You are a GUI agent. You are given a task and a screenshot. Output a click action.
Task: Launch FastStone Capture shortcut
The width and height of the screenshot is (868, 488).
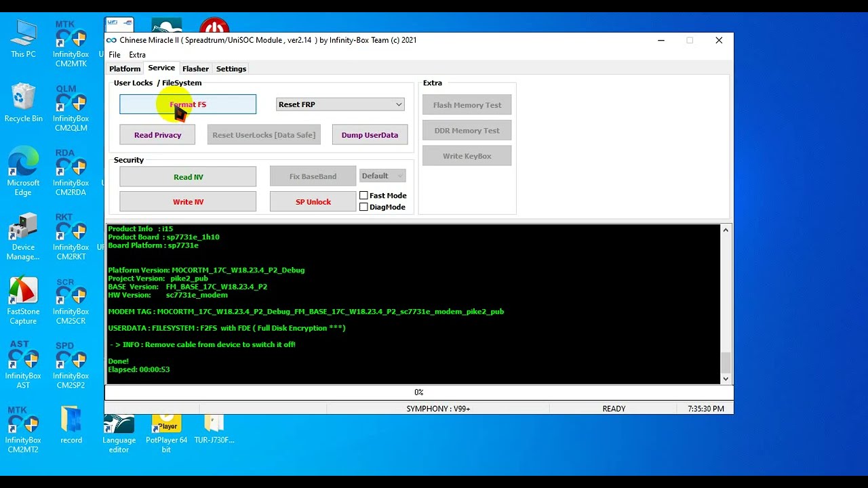pos(23,301)
